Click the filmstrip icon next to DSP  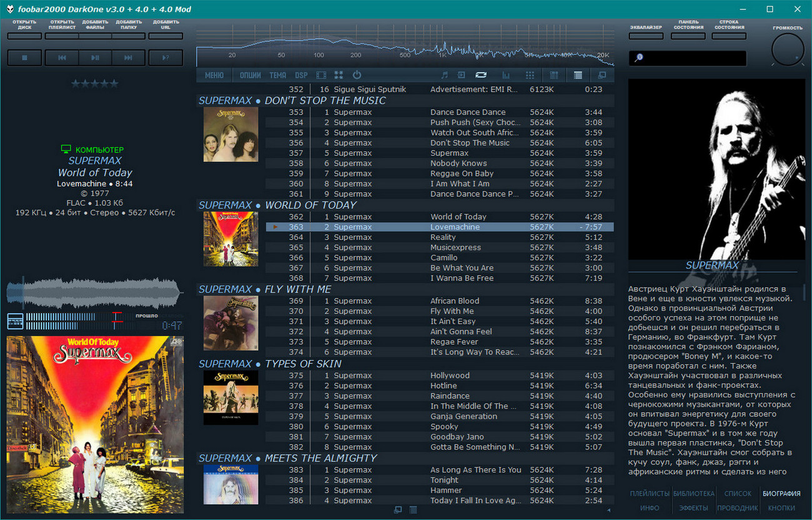321,75
